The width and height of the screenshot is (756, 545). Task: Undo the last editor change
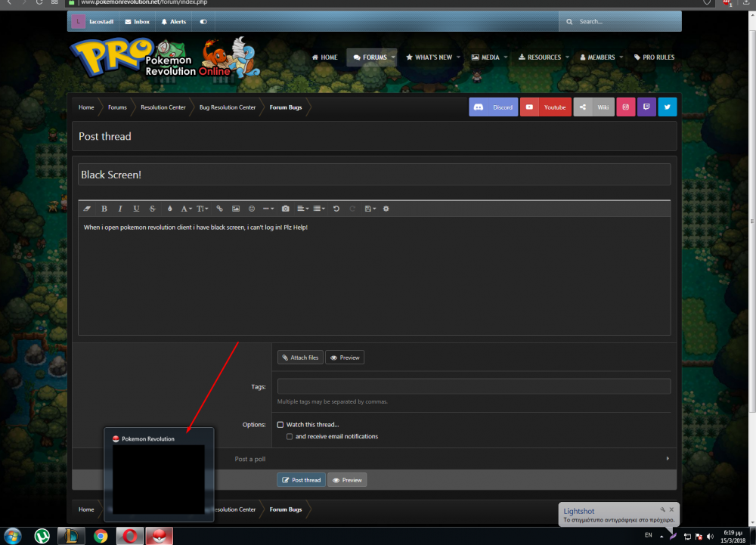pyautogui.click(x=336, y=209)
